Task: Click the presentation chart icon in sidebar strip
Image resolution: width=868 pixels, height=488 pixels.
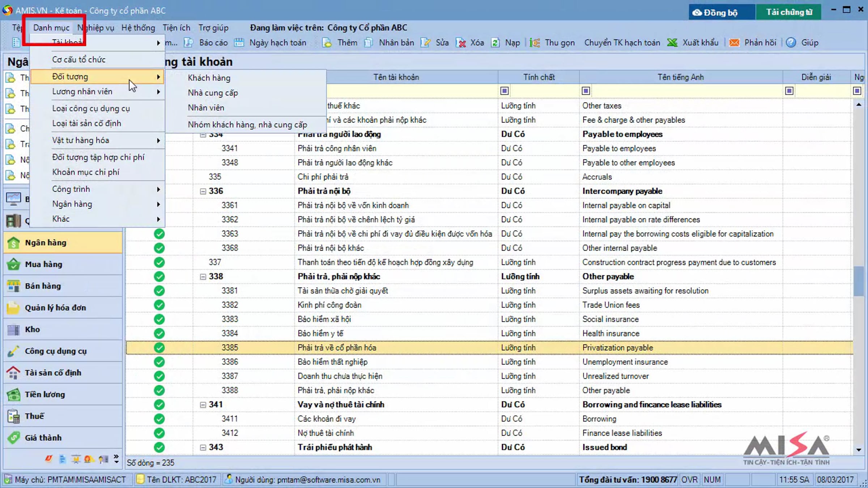Action: [x=76, y=459]
